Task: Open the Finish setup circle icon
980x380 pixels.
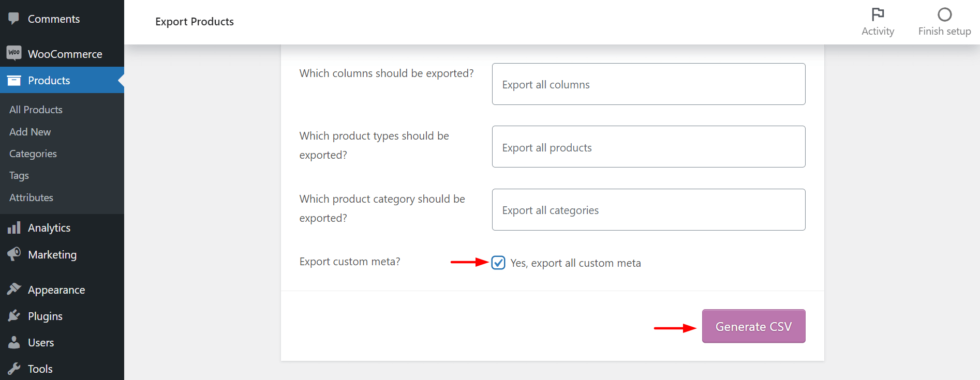Action: [945, 14]
